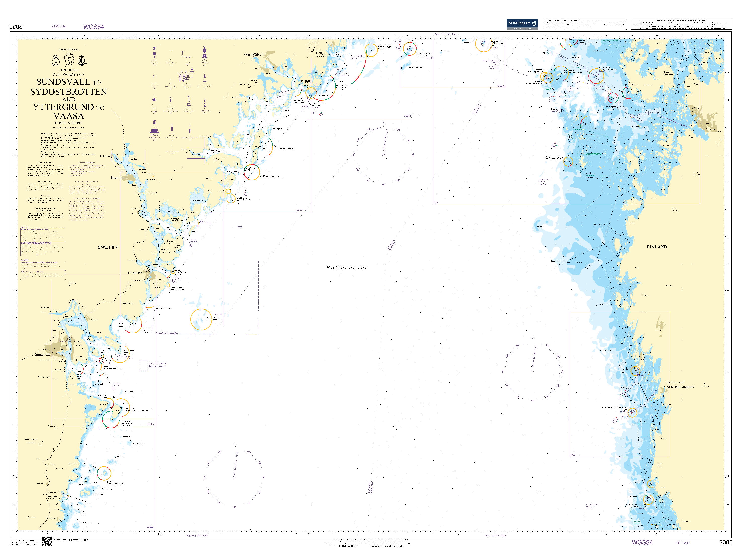756x548 pixels.
Task: Click the REPORTING WINTERTIME note heading
Action: [x=35, y=229]
